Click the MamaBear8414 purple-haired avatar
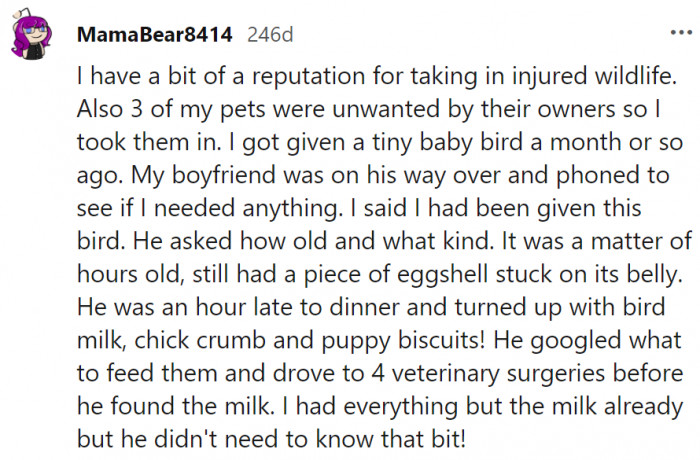The height and width of the screenshot is (460, 700). tap(32, 39)
